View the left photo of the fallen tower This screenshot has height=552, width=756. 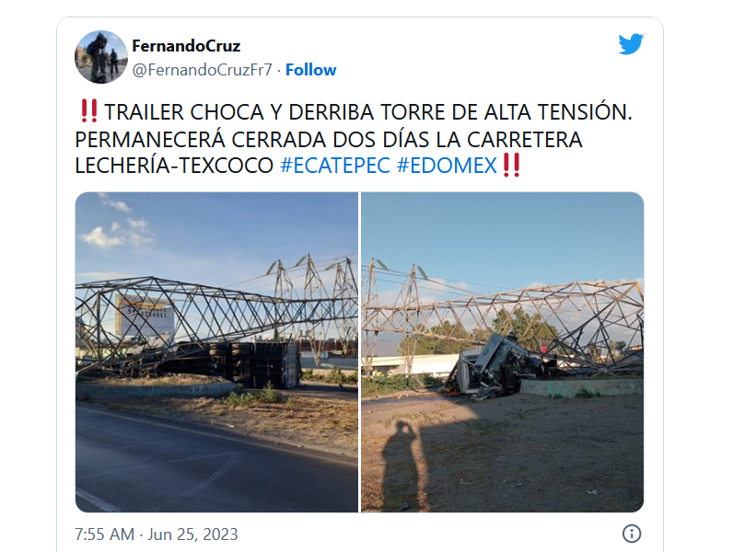[216, 352]
